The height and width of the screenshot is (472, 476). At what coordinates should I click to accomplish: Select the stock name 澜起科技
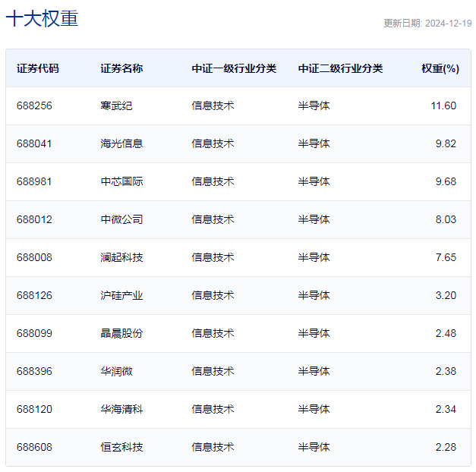pos(121,257)
